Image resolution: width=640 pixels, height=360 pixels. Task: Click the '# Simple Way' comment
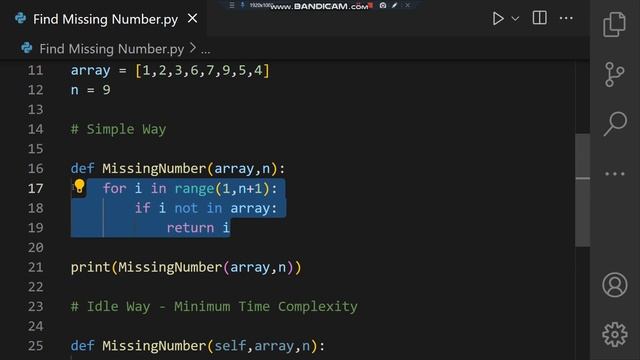[118, 129]
